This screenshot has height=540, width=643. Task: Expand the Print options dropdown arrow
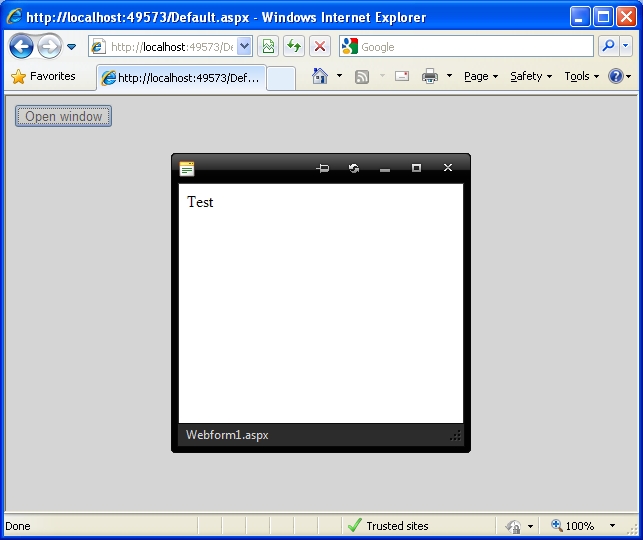tap(449, 76)
